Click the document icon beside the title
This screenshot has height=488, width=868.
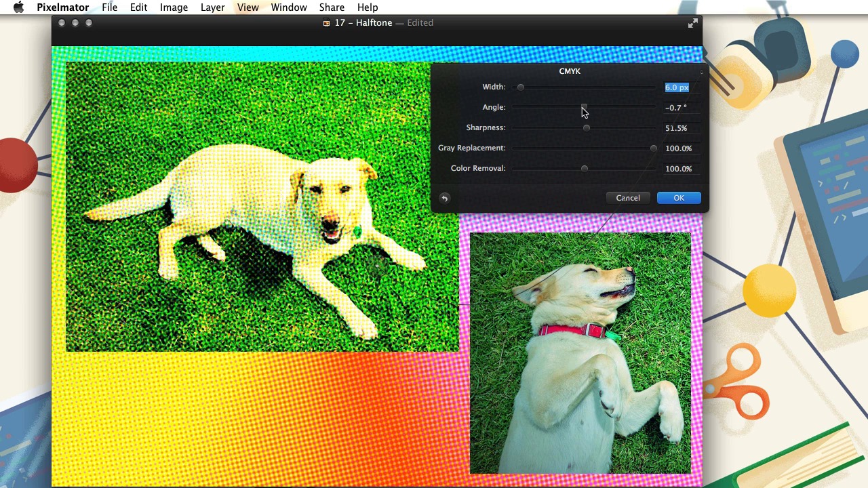coord(326,23)
